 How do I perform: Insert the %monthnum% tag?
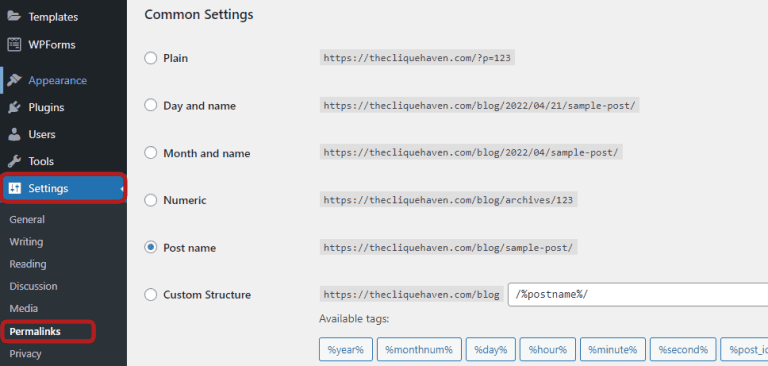pyautogui.click(x=419, y=349)
